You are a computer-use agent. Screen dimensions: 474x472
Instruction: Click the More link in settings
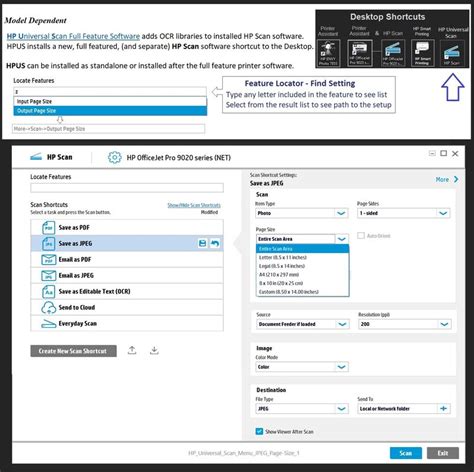tap(442, 179)
